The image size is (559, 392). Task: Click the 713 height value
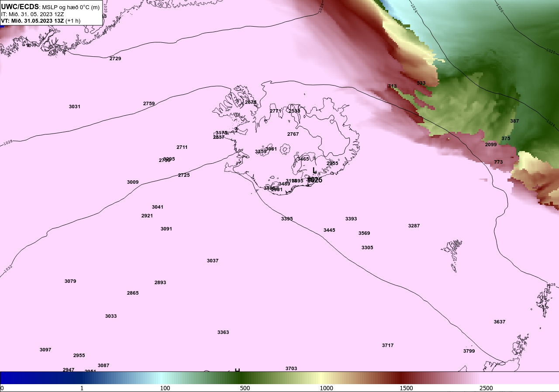392,86
